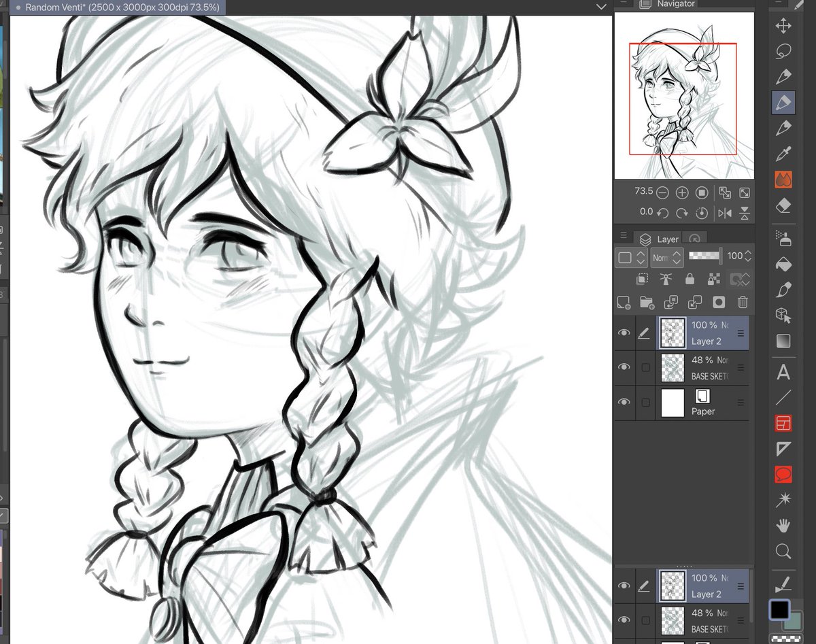Create a new raster layer
This screenshot has width=816, height=644.
coord(623,302)
